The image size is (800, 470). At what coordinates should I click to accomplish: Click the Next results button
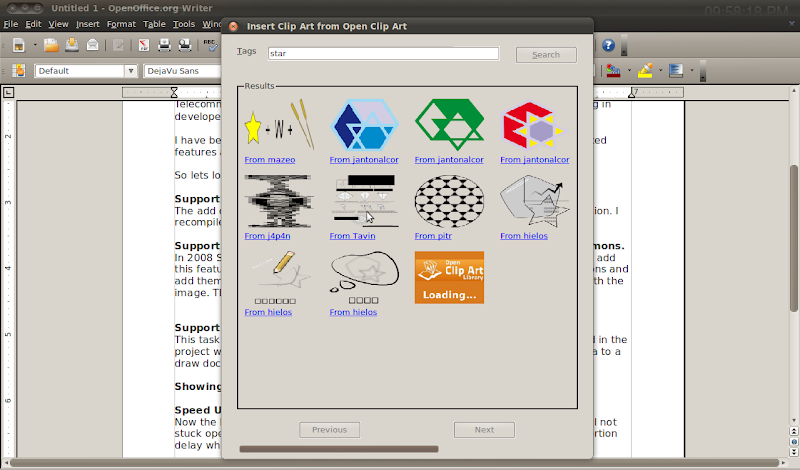[x=484, y=430]
